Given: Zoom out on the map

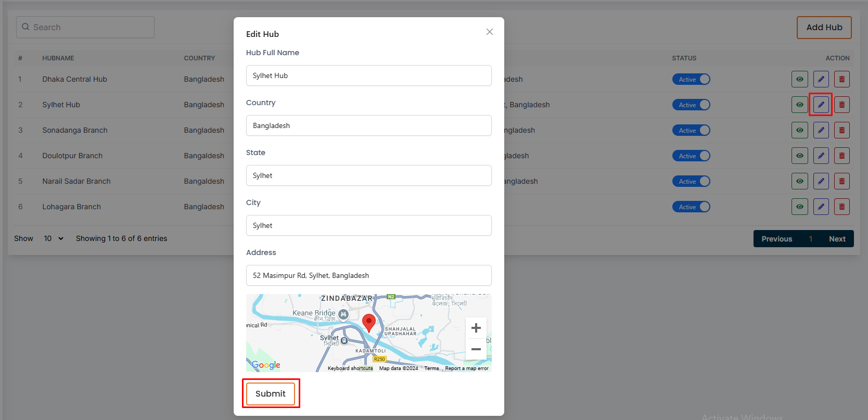Looking at the screenshot, I should 476,349.
